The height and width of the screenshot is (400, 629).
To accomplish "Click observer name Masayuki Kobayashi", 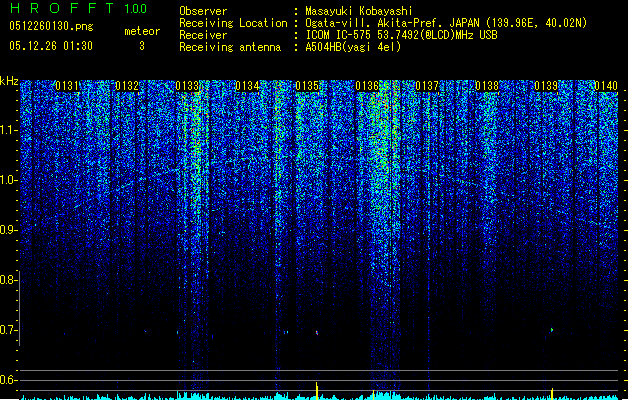I will pos(359,11).
